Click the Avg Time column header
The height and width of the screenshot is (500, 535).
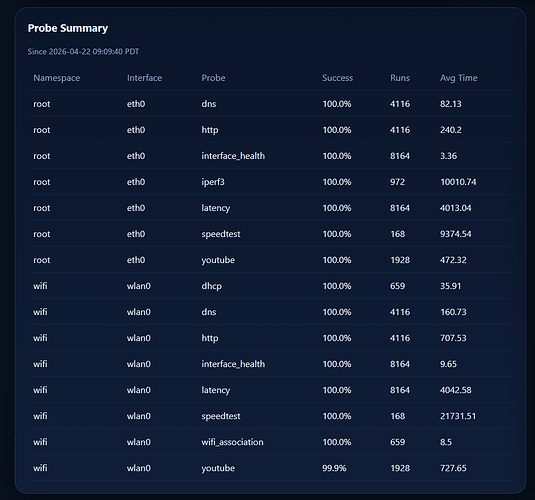pyautogui.click(x=459, y=78)
